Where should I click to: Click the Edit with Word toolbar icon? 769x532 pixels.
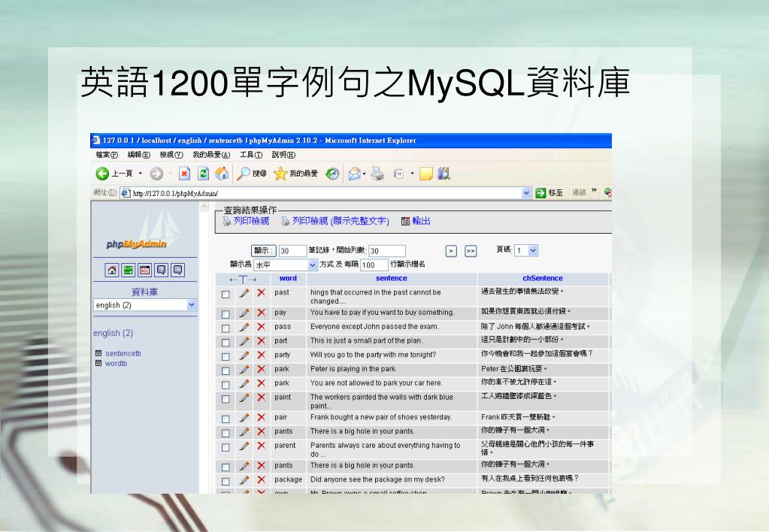point(399,174)
